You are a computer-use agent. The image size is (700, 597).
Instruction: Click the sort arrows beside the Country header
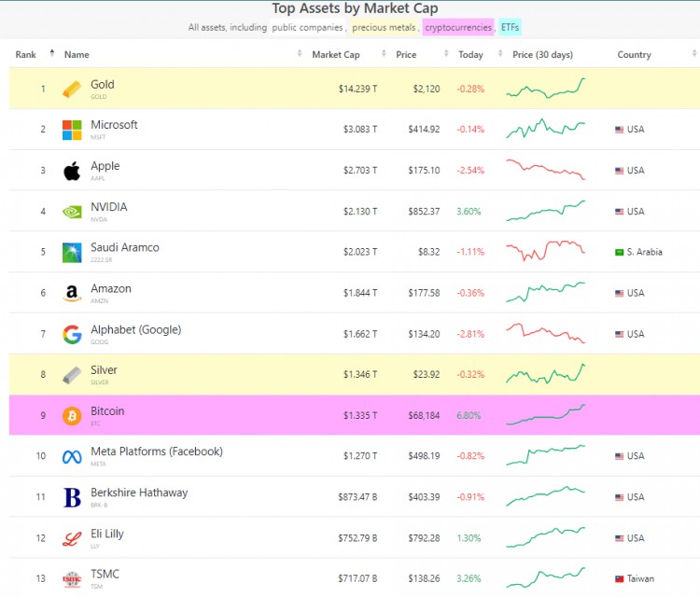click(x=694, y=53)
